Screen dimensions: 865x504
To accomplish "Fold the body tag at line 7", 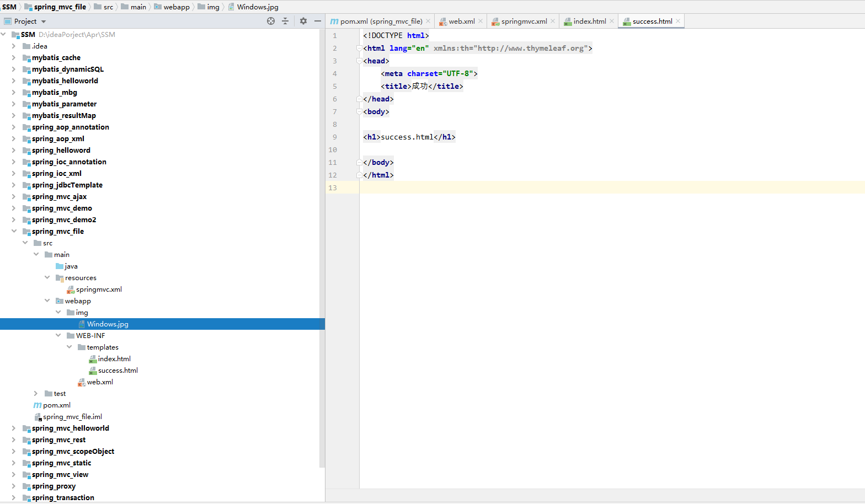I will point(359,111).
